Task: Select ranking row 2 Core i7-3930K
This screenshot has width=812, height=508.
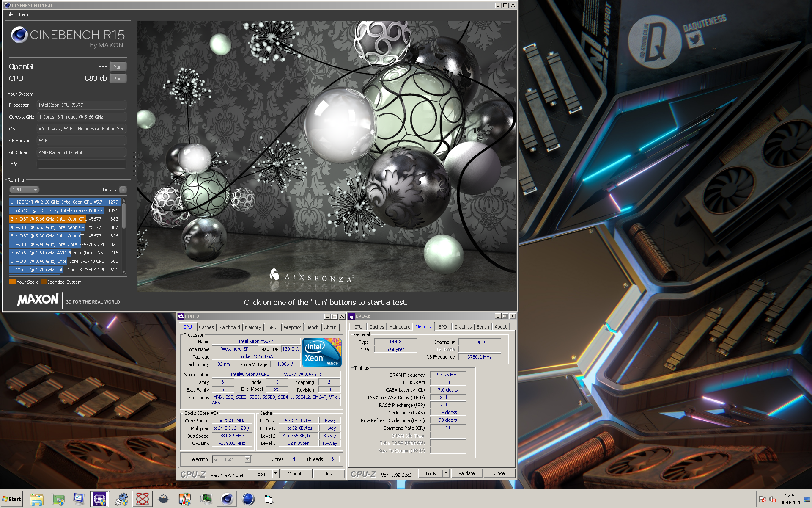Action: pos(65,210)
